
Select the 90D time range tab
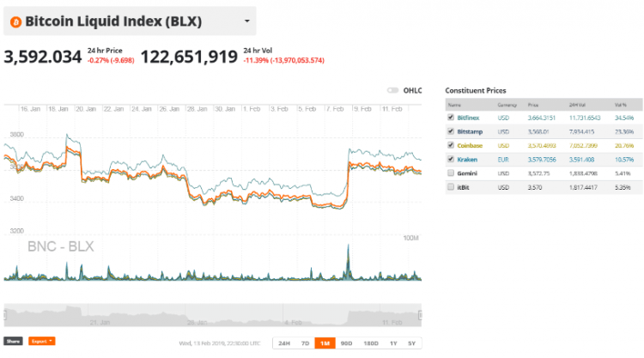coord(347,343)
